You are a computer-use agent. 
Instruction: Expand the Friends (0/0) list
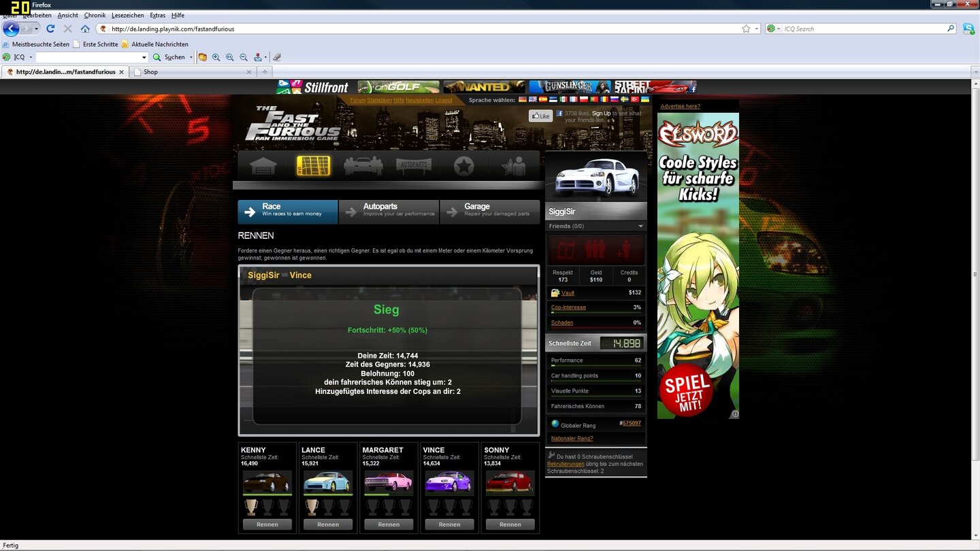(640, 226)
